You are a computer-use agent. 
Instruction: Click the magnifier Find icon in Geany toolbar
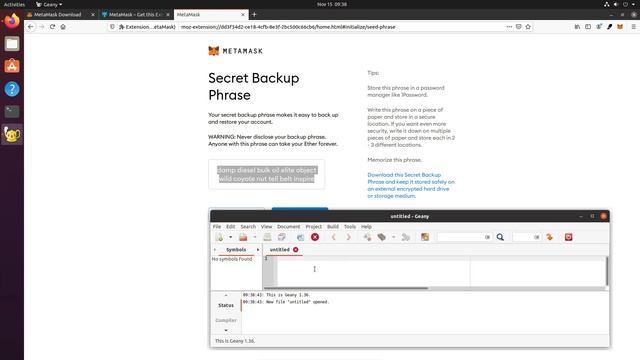pyautogui.click(x=500, y=237)
